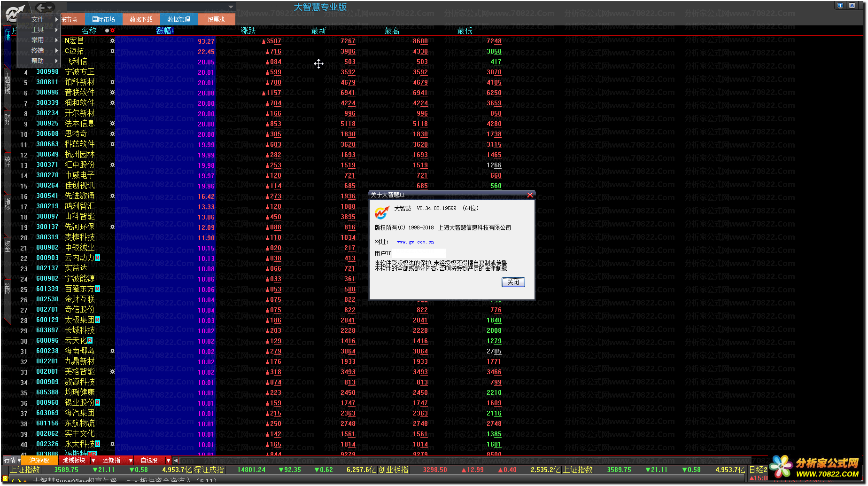This screenshot has width=868, height=486.
Task: Click the horizontal scrollbar left arrow
Action: [176, 461]
